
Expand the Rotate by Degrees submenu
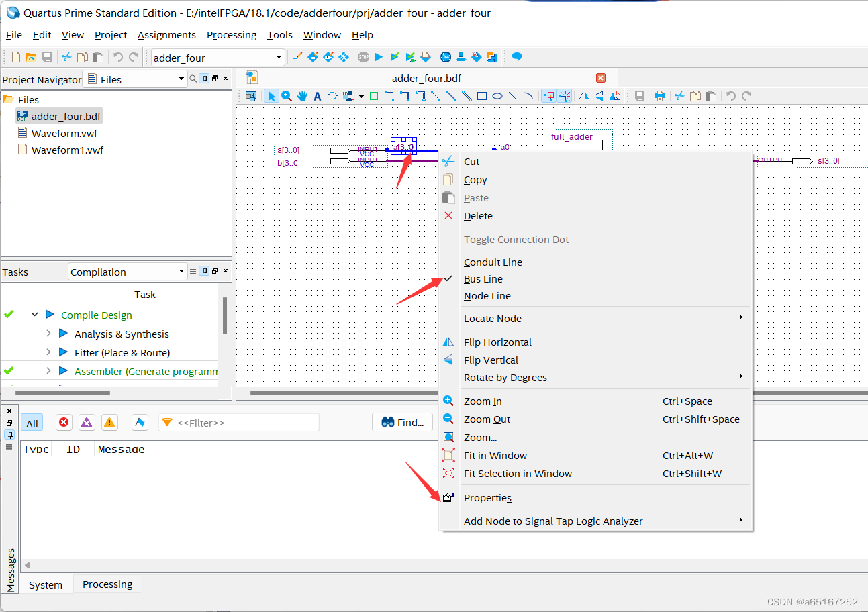click(x=595, y=378)
